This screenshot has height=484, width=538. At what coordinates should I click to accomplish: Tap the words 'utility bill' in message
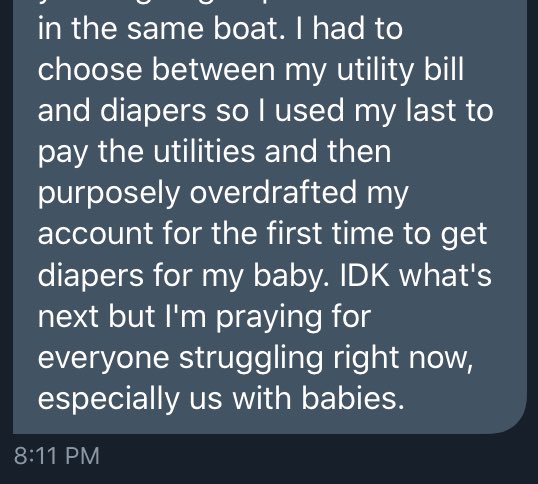pyautogui.click(x=400, y=71)
